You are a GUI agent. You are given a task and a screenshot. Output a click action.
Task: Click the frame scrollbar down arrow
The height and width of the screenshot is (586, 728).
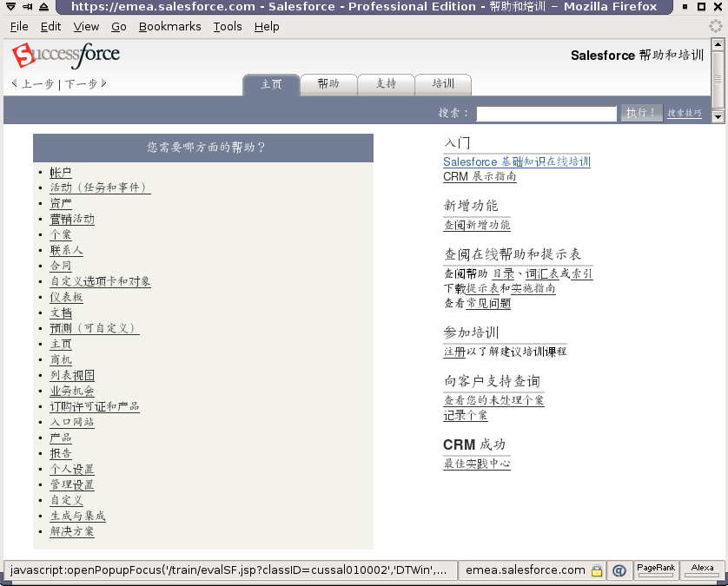tap(718, 116)
